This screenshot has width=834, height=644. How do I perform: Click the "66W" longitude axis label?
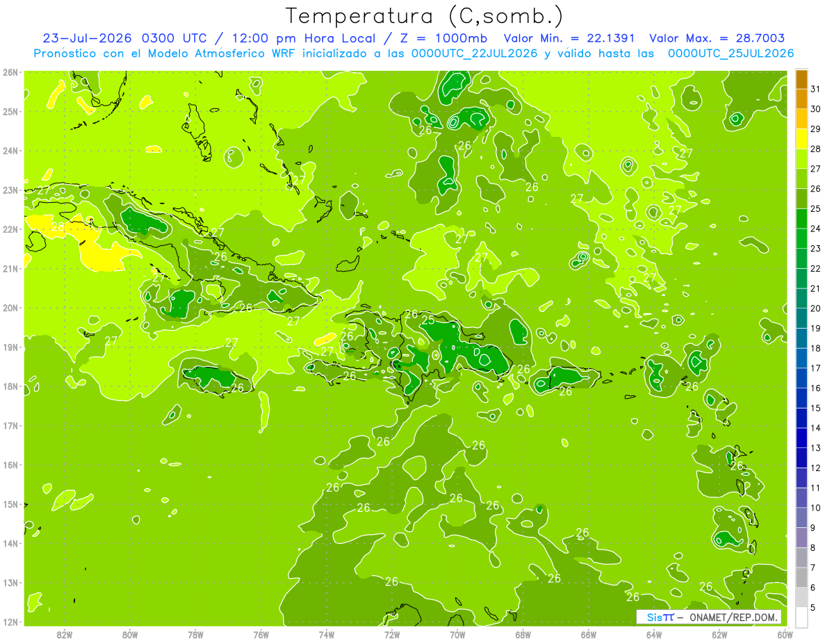[x=589, y=634]
